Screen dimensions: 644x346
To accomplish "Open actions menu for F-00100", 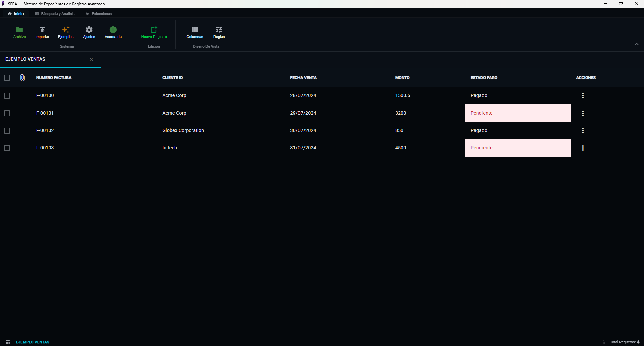I will coord(583,96).
